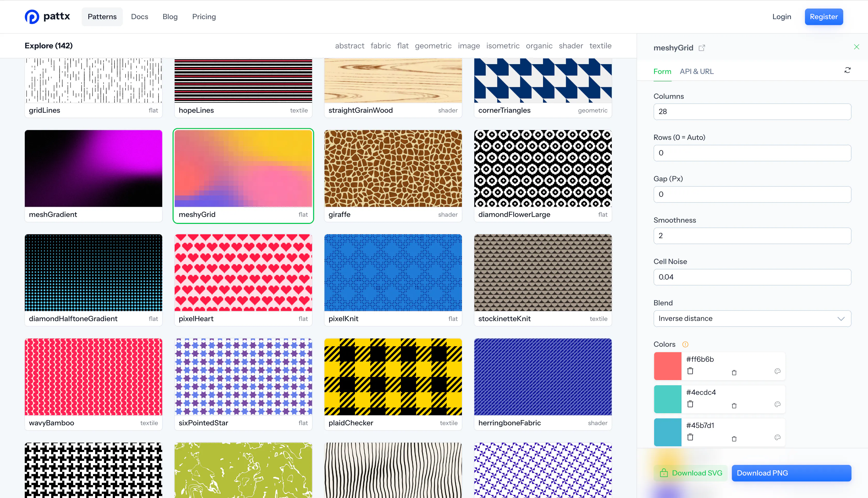
Task: Filter patterns by organic
Action: [x=539, y=46]
